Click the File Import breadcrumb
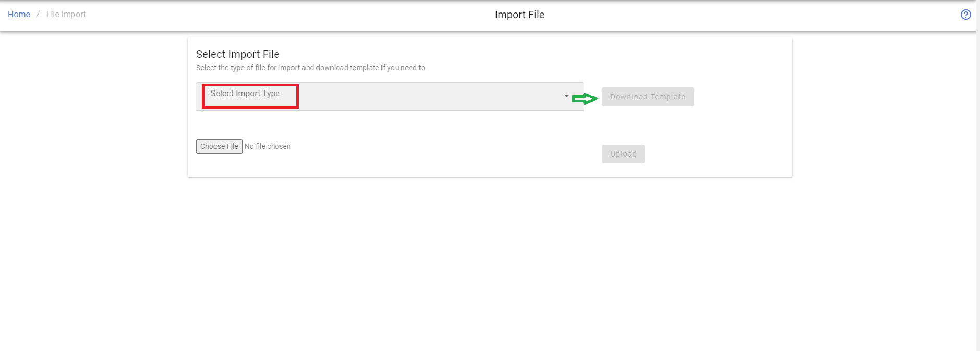 66,15
